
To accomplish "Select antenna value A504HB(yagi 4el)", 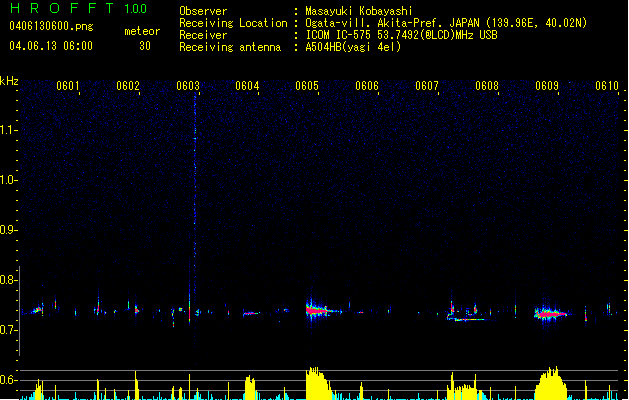I will pyautogui.click(x=353, y=47).
